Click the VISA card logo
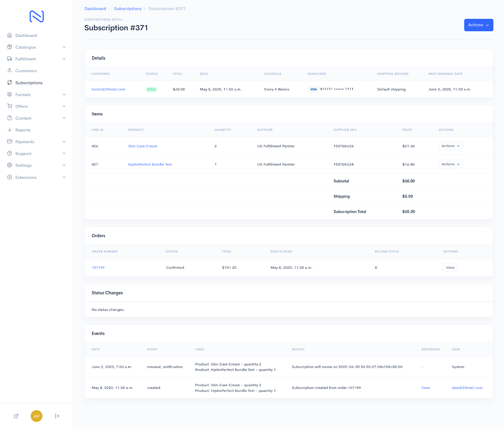Image resolution: width=504 pixels, height=429 pixels. [x=313, y=89]
